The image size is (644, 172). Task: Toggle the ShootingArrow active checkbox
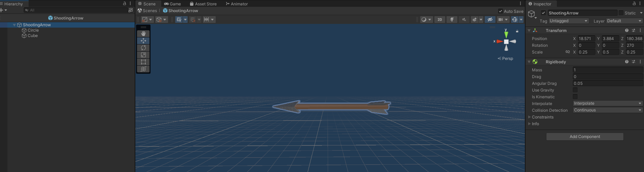(x=543, y=13)
